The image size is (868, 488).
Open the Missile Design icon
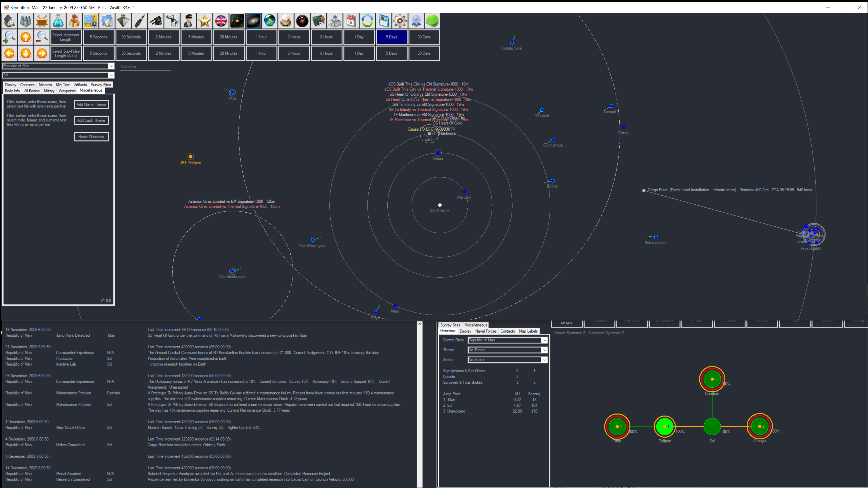pyautogui.click(x=139, y=21)
